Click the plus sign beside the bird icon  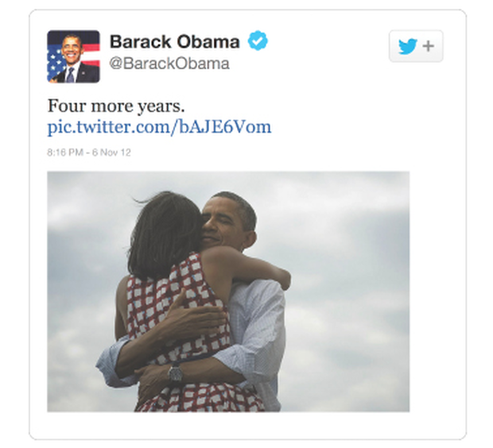(429, 46)
